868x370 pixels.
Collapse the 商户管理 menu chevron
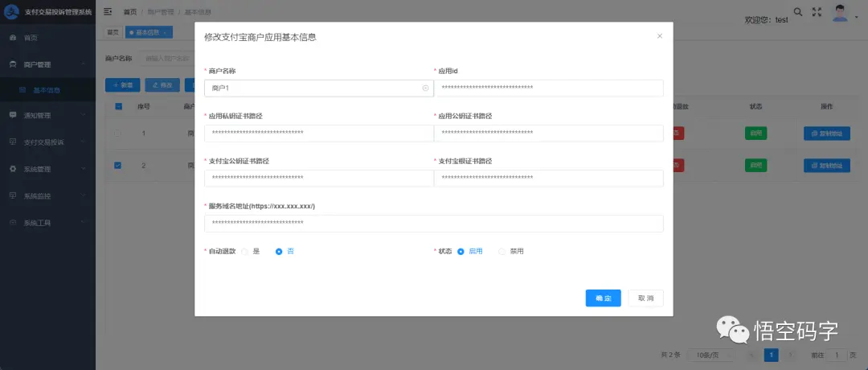83,64
